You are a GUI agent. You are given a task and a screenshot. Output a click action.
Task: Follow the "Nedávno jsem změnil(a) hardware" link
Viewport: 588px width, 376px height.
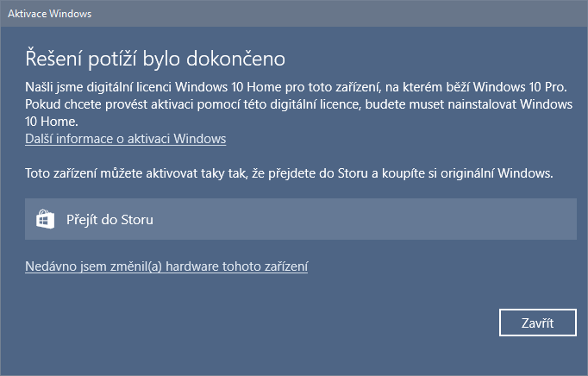[166, 266]
